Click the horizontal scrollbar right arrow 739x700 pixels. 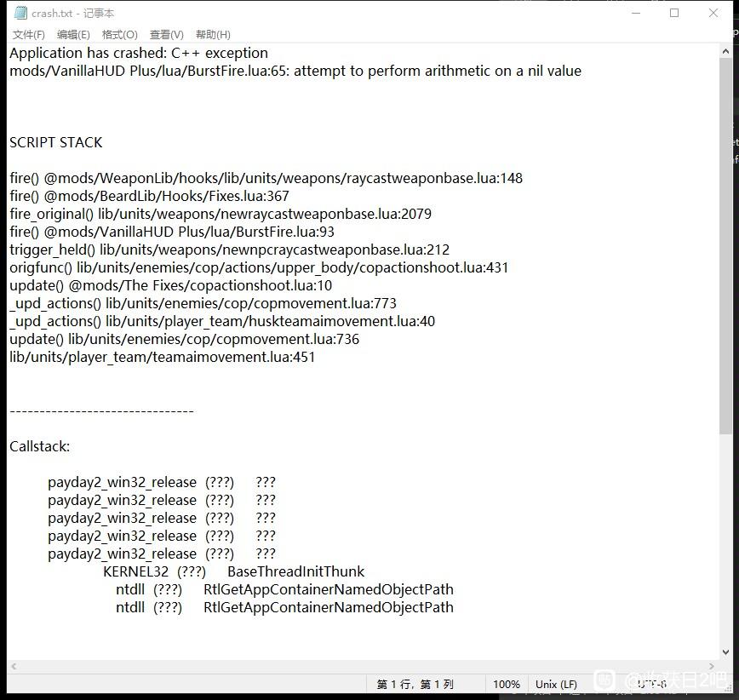711,666
